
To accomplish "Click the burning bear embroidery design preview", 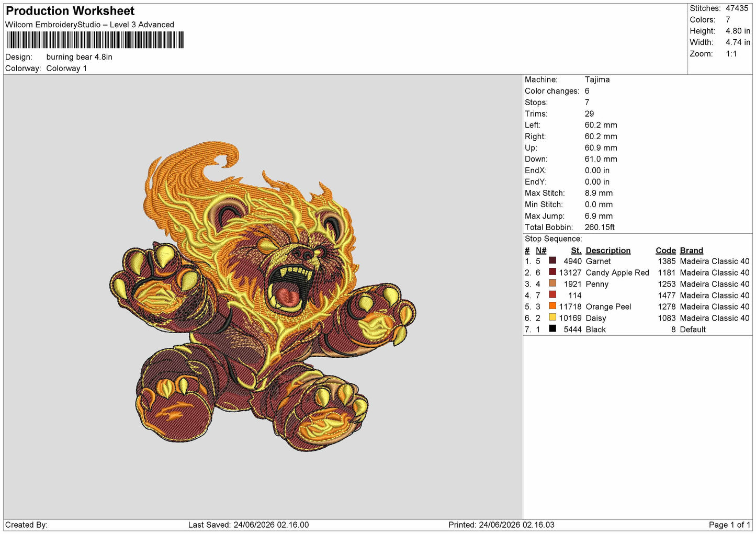I will [263, 297].
